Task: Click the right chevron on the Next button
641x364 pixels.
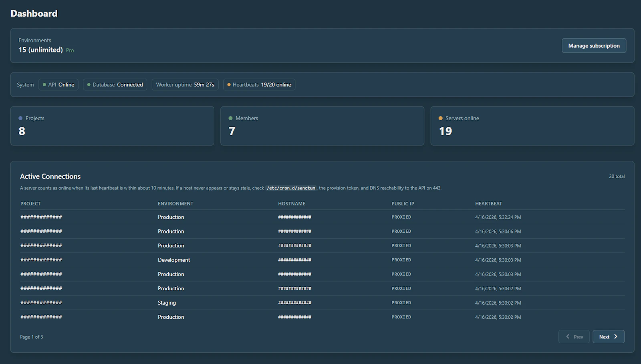Action: coord(615,336)
